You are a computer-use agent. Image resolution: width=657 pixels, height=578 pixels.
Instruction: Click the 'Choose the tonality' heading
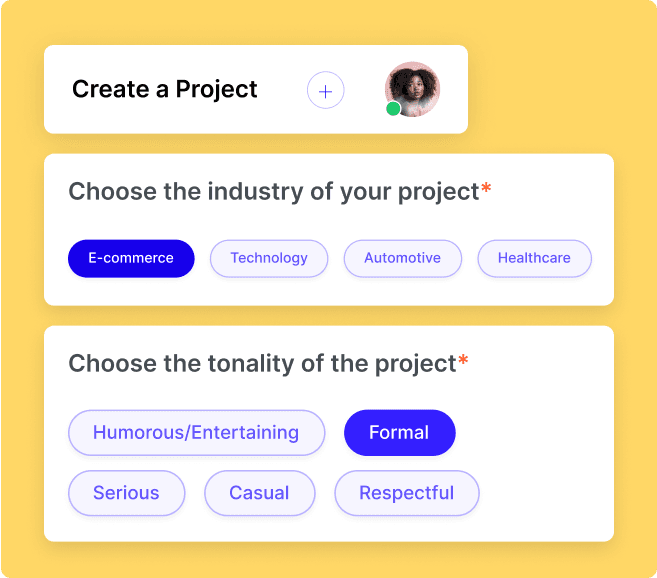click(262, 363)
